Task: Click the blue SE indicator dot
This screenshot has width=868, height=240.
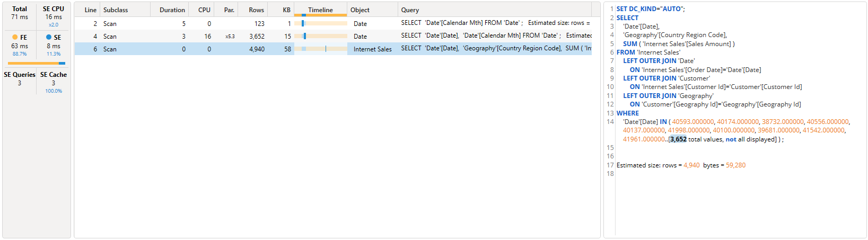Action: (x=49, y=37)
